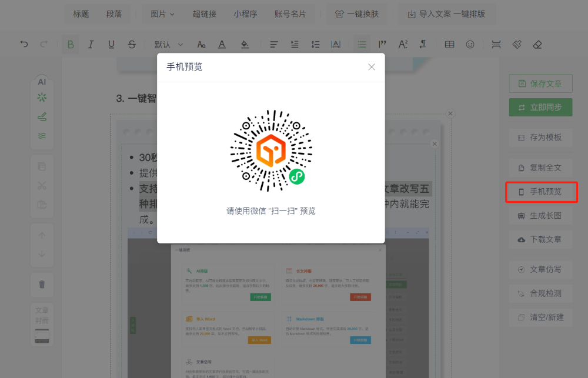
Task: Open line spacing options
Action: pyautogui.click(x=315, y=45)
